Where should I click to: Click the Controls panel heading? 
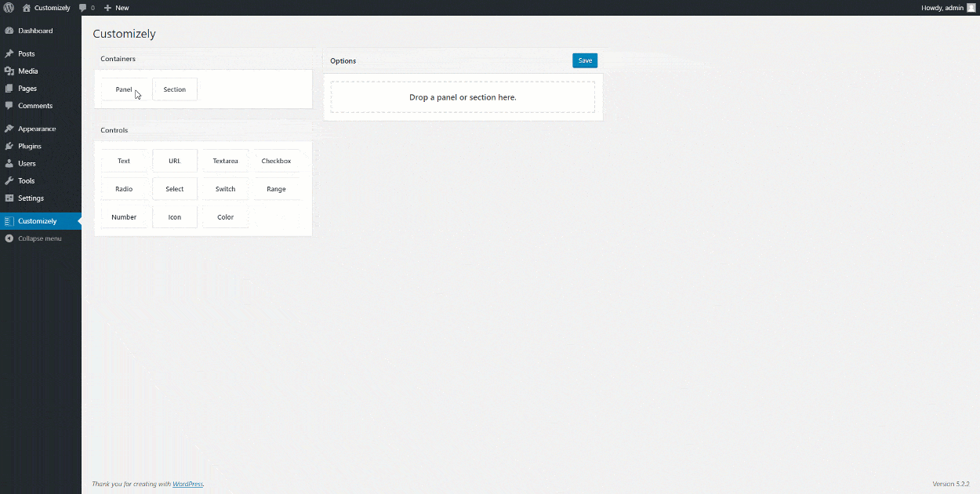[114, 130]
